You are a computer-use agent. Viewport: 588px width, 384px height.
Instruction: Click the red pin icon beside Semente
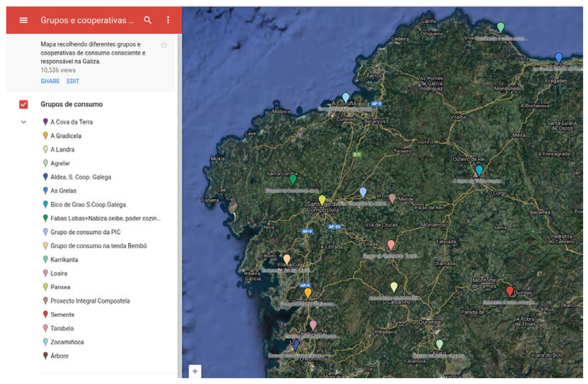pos(46,314)
